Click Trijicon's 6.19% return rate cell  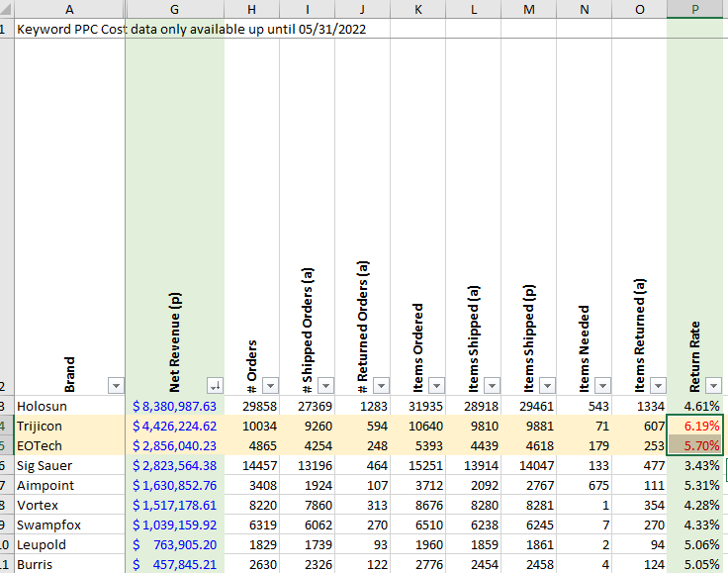coord(695,426)
